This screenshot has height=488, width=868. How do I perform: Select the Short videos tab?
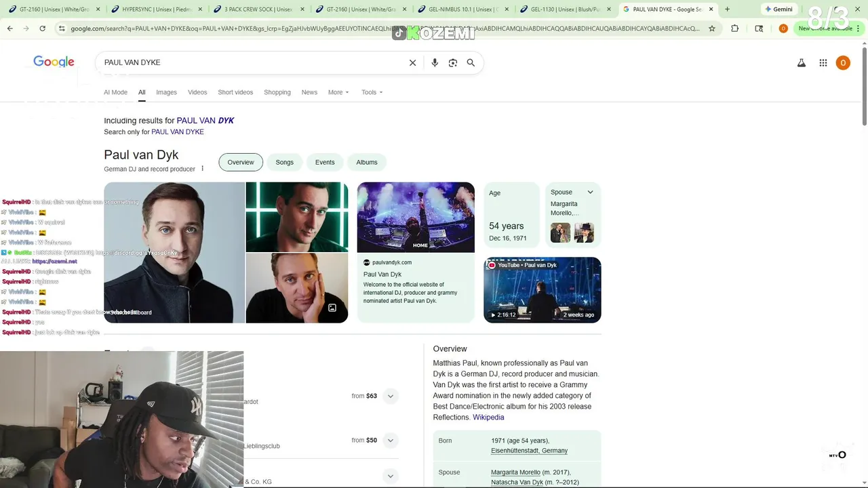[x=235, y=92]
